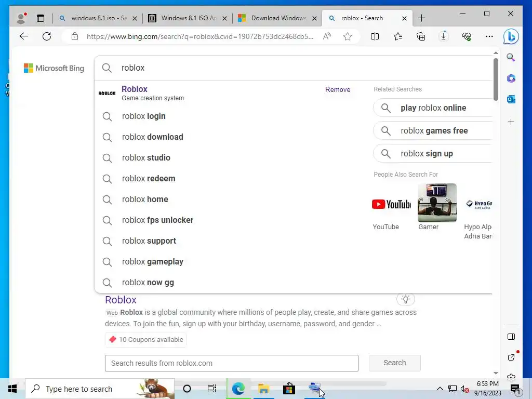View site information lock icon

(75, 36)
